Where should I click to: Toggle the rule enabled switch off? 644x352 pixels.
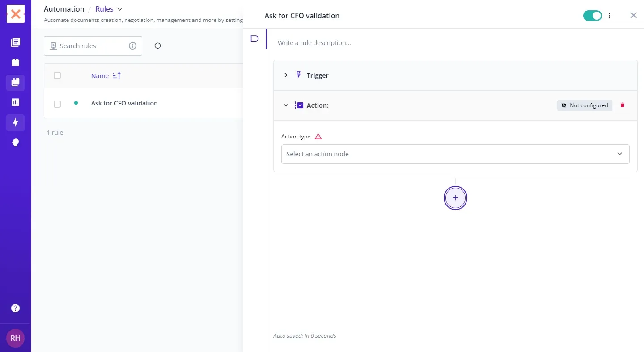592,16
